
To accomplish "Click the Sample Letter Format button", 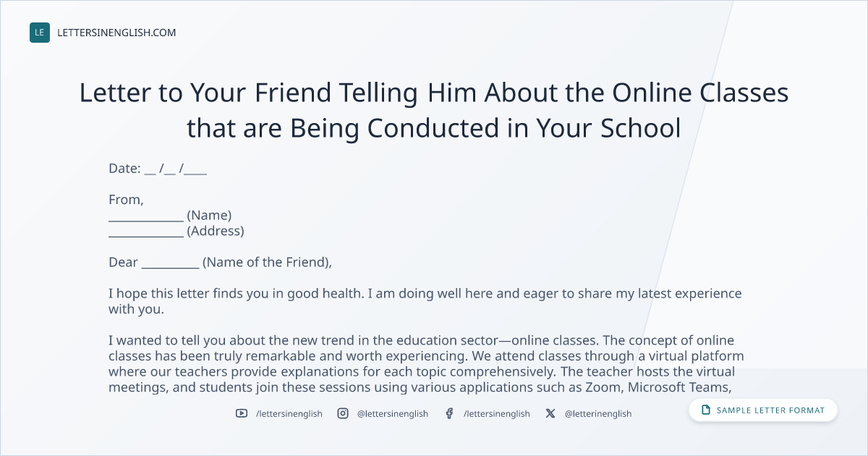I will pyautogui.click(x=763, y=410).
